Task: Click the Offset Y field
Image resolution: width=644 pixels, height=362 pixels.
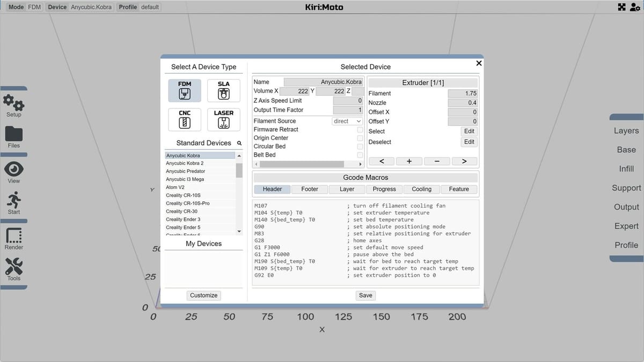Action: (x=463, y=122)
